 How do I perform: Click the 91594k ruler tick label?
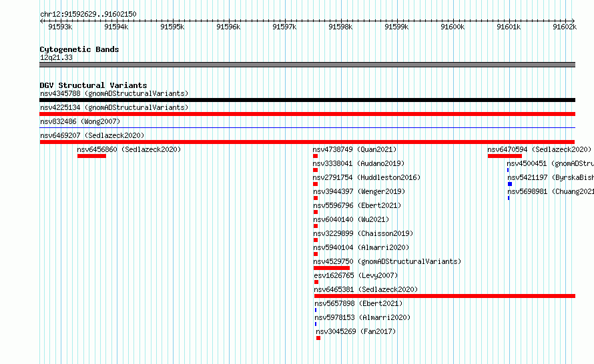click(x=116, y=27)
